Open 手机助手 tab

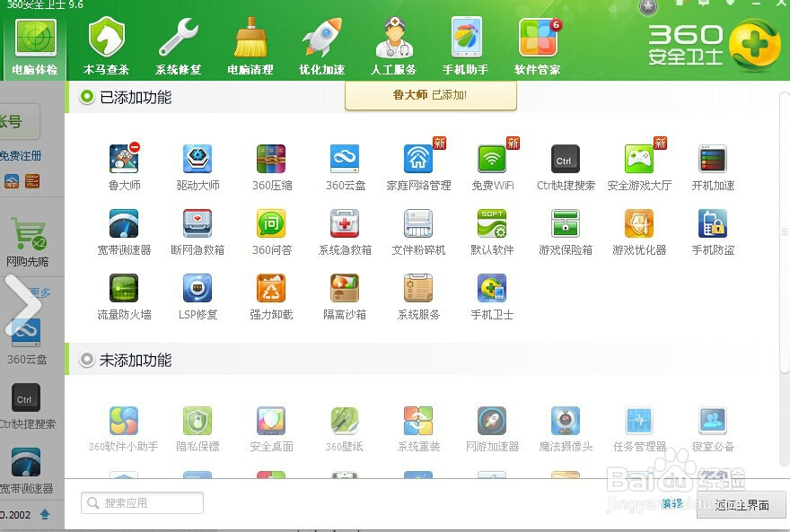pyautogui.click(x=466, y=47)
